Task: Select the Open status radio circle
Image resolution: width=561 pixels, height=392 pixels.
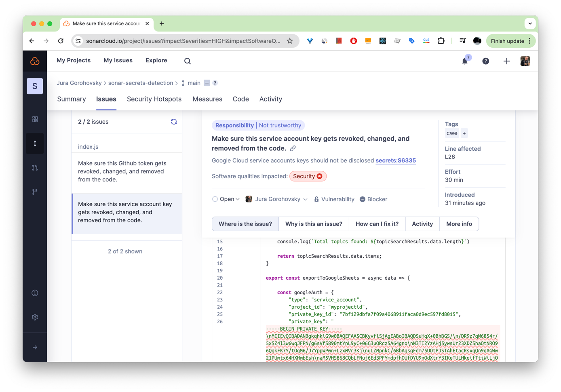Action: click(215, 199)
